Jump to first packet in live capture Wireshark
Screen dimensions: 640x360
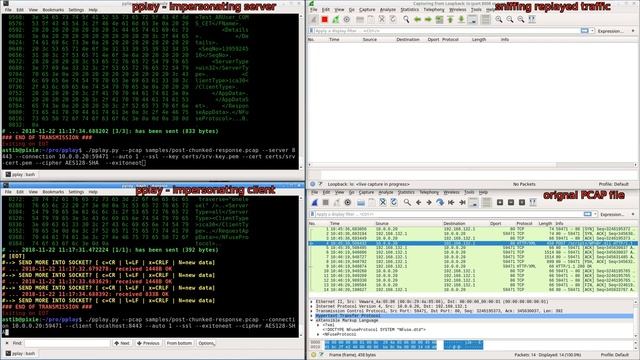pos(450,19)
